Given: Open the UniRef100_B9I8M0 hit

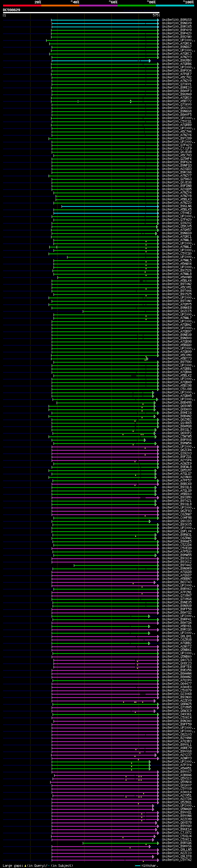Looking at the screenshot, I should tap(177, 498).
